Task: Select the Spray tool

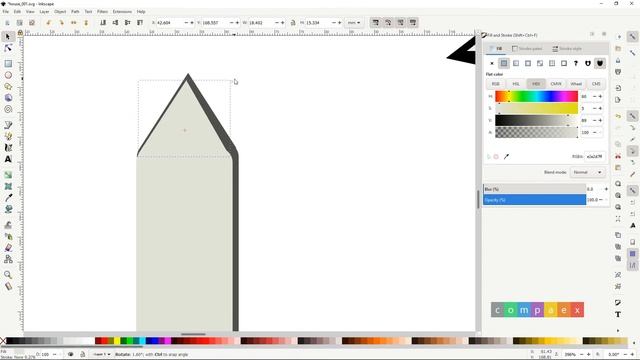Action: (8, 236)
